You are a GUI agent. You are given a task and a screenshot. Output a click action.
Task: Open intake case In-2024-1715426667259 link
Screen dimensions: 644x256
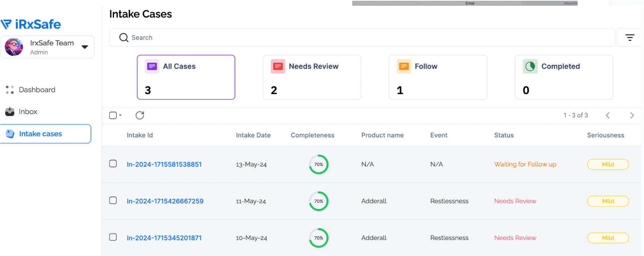point(165,201)
